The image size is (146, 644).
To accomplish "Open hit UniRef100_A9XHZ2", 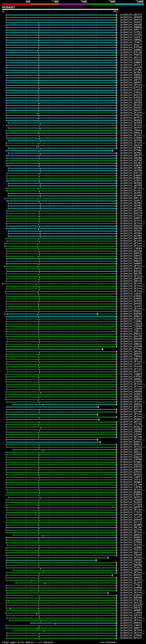I will coord(131,22).
